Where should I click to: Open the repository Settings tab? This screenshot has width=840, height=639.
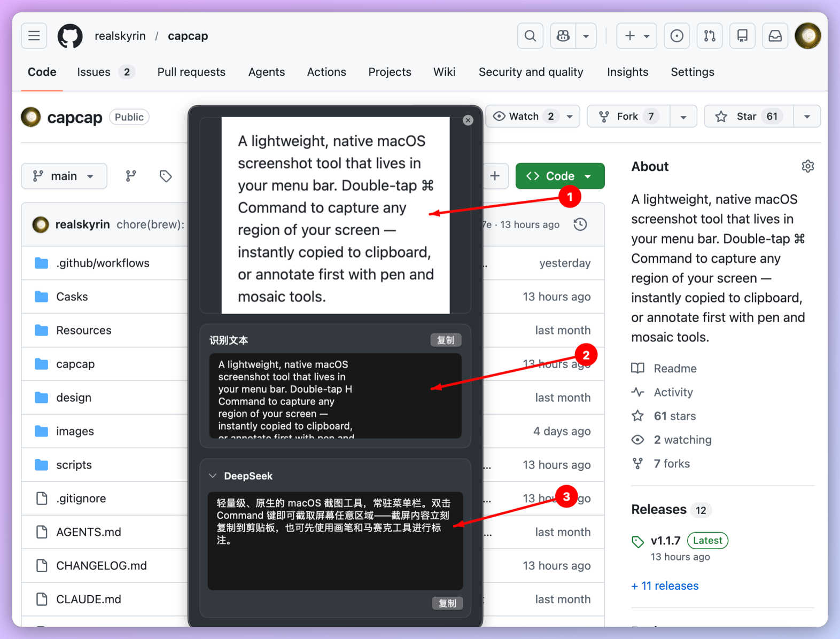[x=693, y=72]
